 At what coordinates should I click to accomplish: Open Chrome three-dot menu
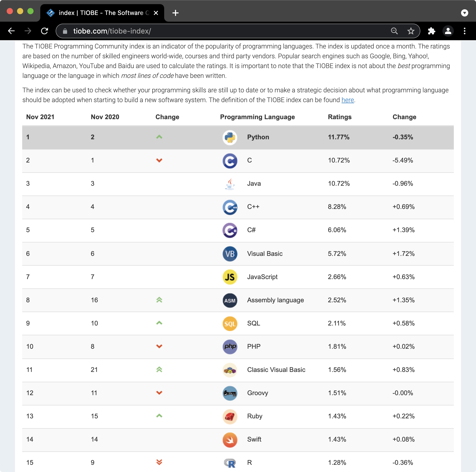(x=465, y=31)
